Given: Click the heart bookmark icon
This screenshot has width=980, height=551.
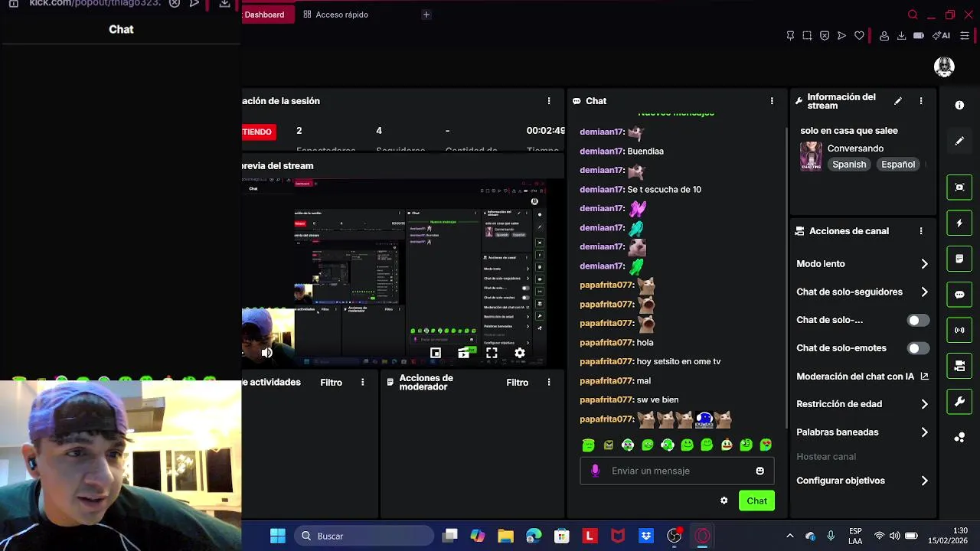Looking at the screenshot, I should (859, 36).
